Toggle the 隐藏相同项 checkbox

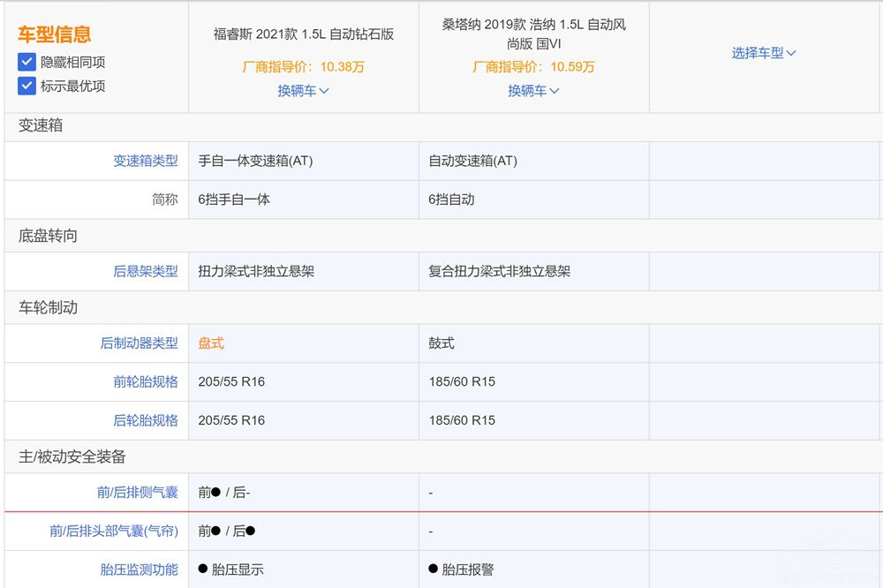[27, 63]
